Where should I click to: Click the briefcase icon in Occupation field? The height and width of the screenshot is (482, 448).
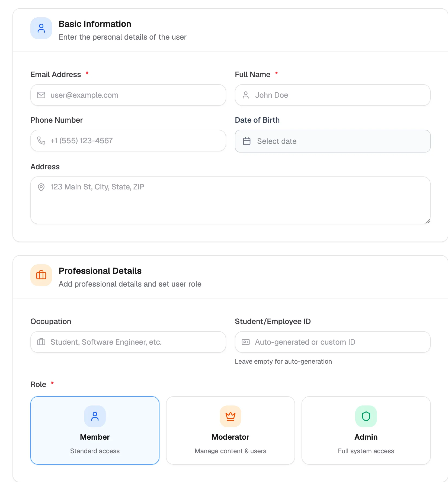[41, 342]
